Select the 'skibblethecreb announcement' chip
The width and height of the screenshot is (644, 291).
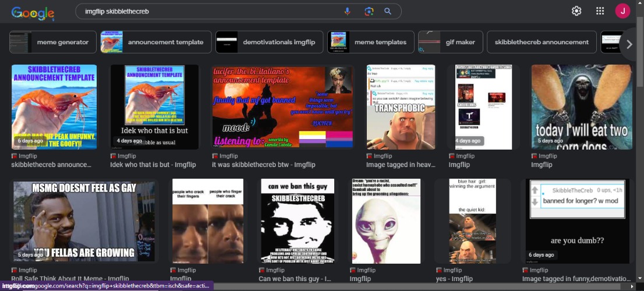point(542,42)
